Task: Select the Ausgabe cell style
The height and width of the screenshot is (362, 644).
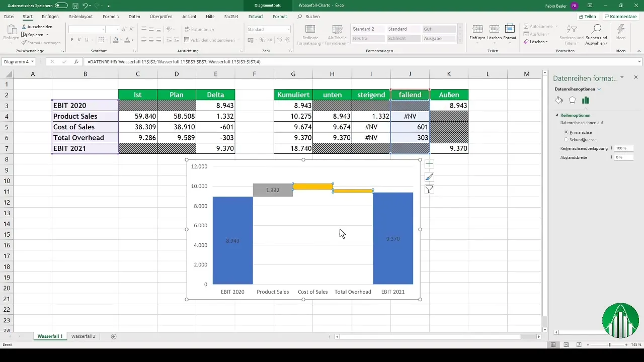Action: (439, 38)
